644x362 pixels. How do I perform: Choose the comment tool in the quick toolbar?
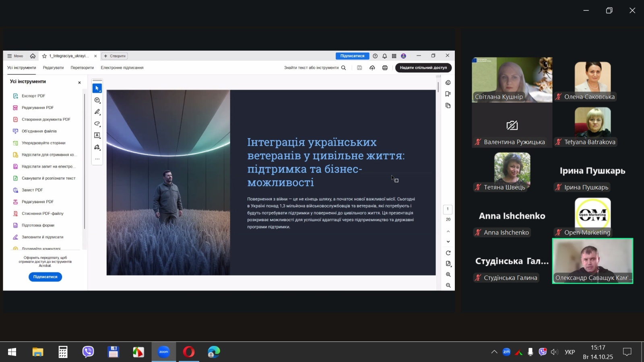pos(97,100)
